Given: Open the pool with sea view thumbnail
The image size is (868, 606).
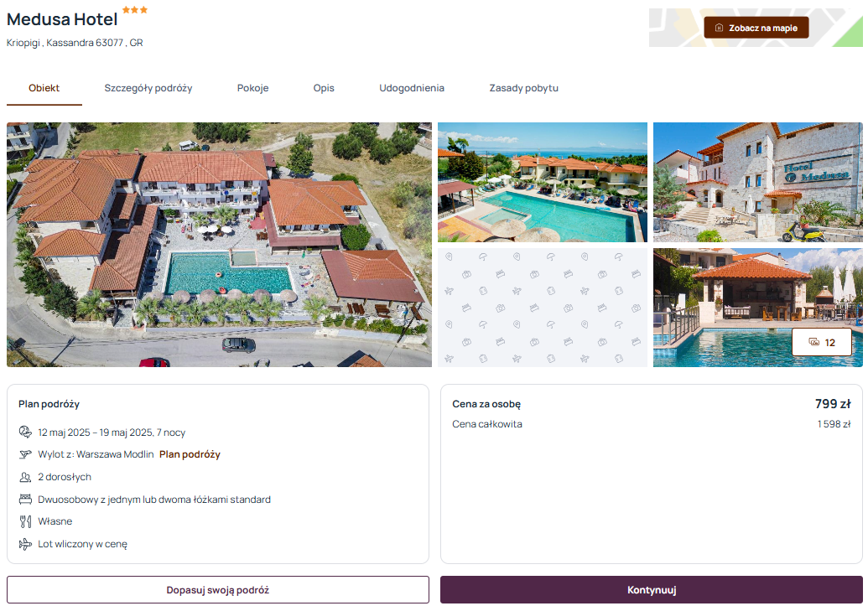Looking at the screenshot, I should tap(543, 182).
